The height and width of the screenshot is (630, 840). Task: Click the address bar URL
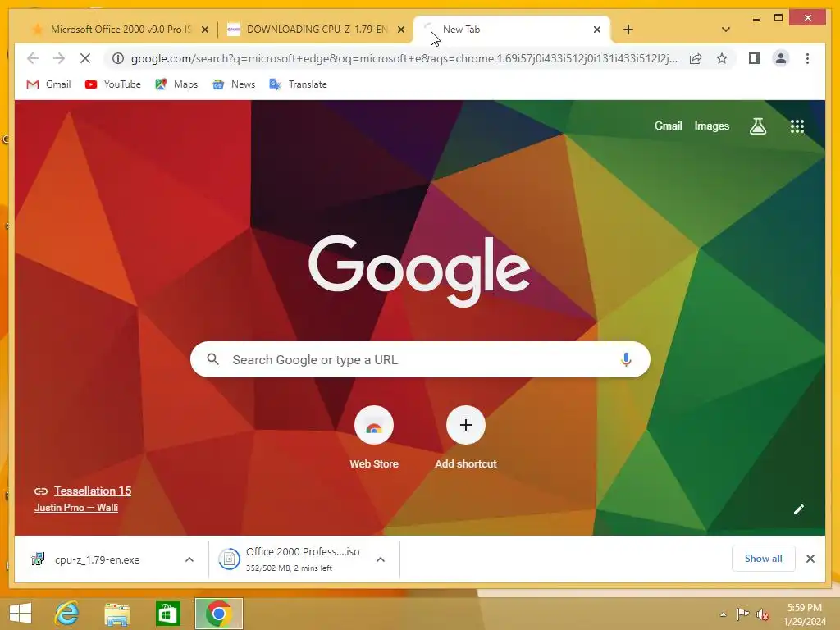coord(404,58)
